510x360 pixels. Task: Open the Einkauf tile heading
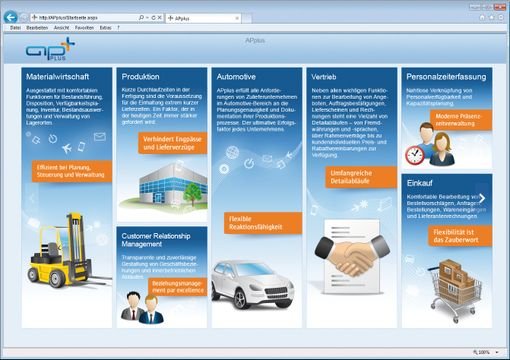click(x=420, y=183)
